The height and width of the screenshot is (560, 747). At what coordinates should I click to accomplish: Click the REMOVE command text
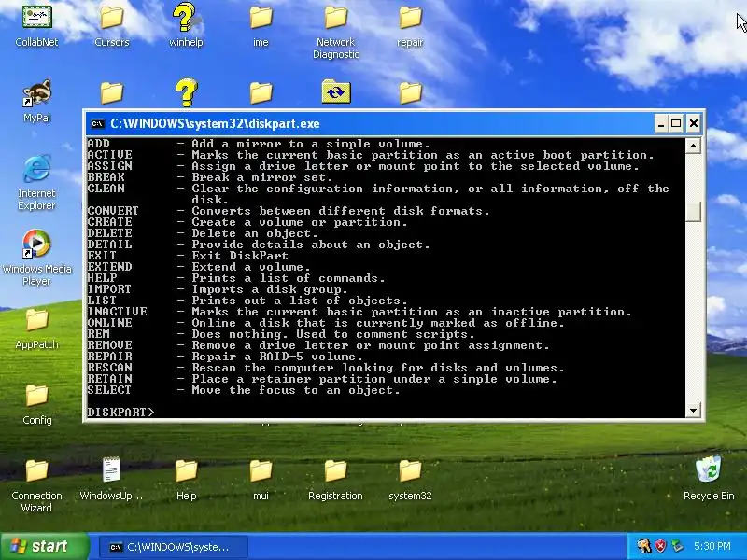[x=109, y=345]
